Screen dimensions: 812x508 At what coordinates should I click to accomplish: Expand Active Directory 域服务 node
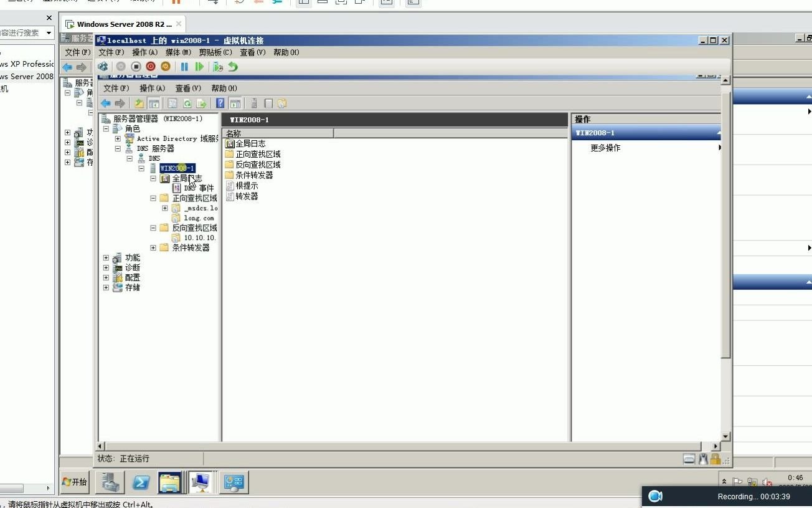(118, 138)
